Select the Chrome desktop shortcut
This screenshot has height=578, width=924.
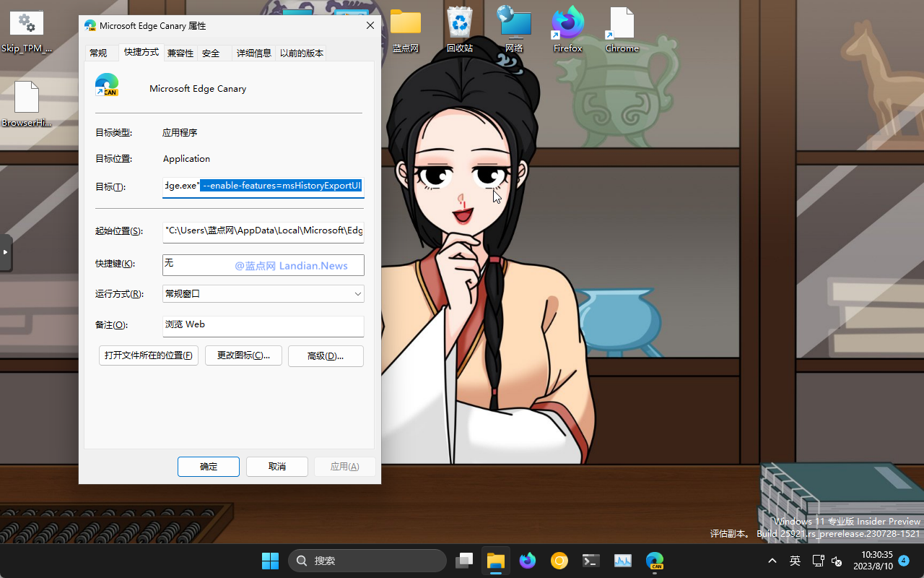622,32
